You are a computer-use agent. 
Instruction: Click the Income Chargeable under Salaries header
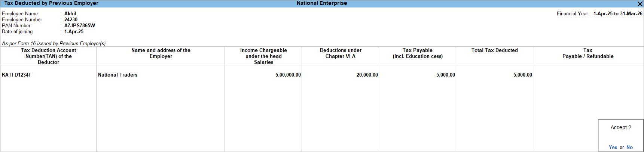263,56
